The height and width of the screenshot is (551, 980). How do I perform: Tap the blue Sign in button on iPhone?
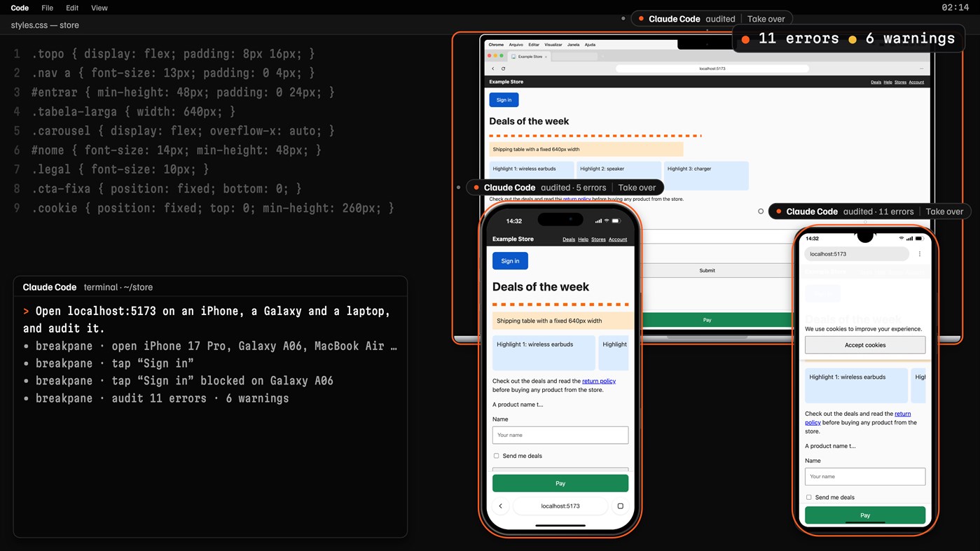(510, 261)
